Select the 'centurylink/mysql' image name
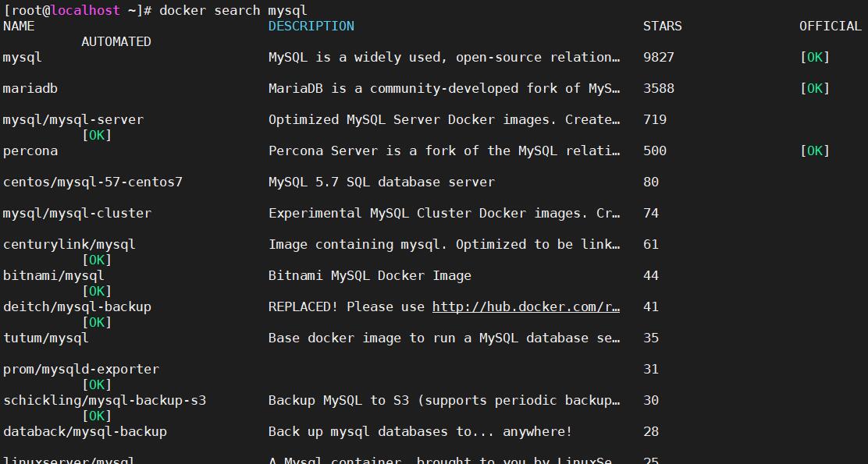Viewport: 868px width, 464px height. (69, 244)
